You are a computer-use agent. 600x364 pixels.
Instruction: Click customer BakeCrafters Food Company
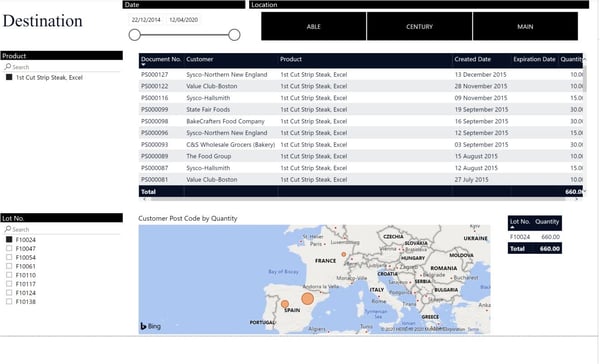pyautogui.click(x=225, y=121)
